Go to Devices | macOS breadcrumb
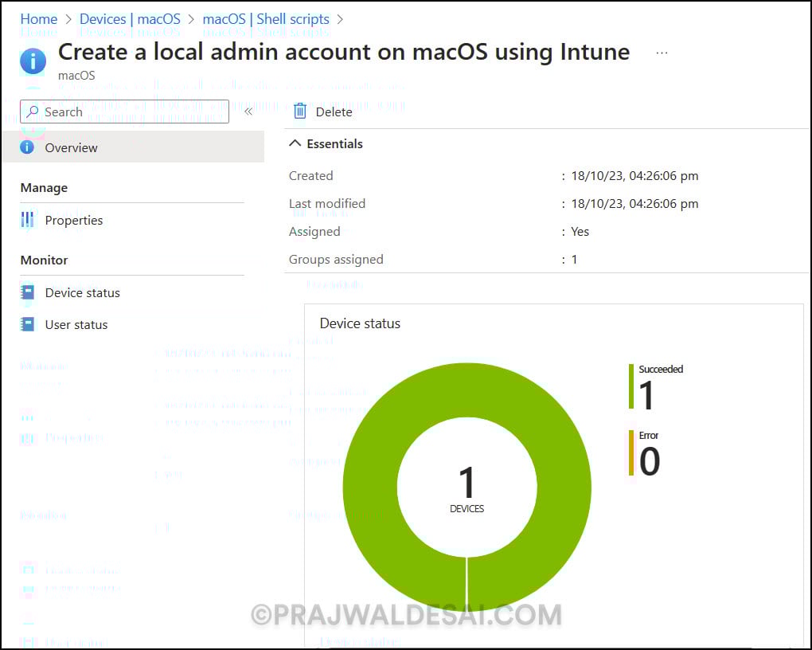The image size is (812, 650). click(130, 19)
